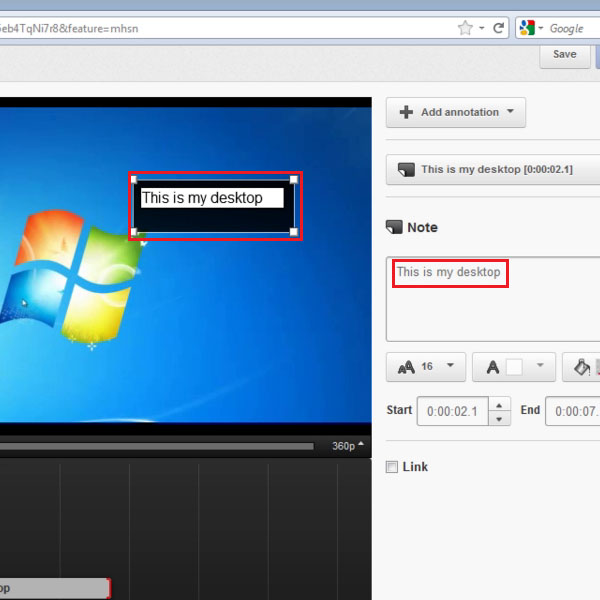Click the top-right resize handle of annotation
The image size is (600, 600).
click(x=293, y=180)
